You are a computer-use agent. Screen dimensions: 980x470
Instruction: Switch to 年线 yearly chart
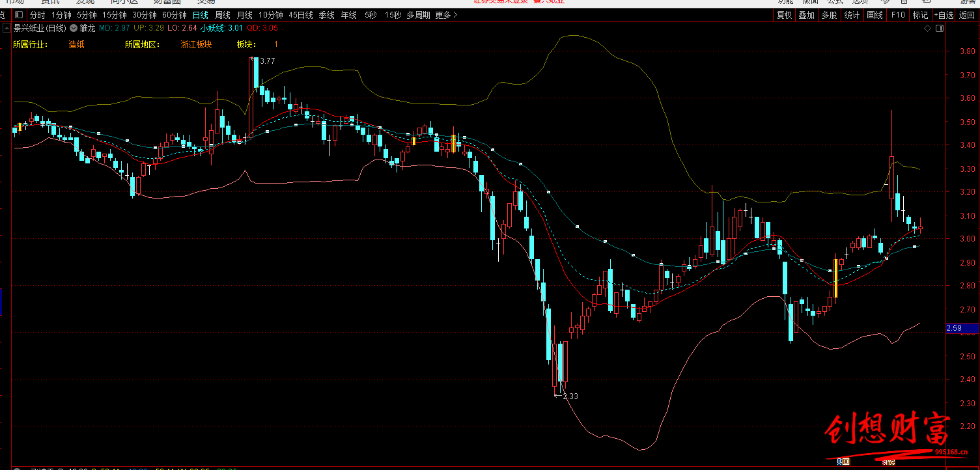pos(349,15)
